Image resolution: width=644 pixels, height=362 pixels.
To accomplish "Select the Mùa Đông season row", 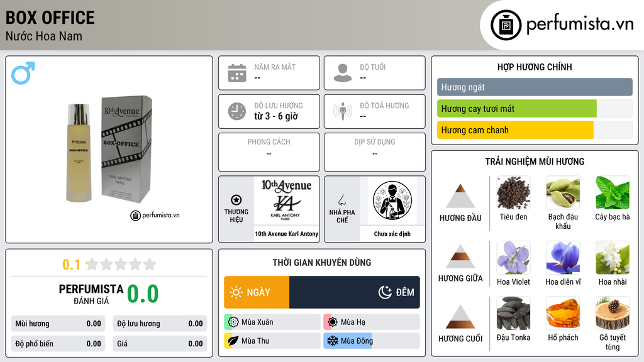I will tap(372, 341).
